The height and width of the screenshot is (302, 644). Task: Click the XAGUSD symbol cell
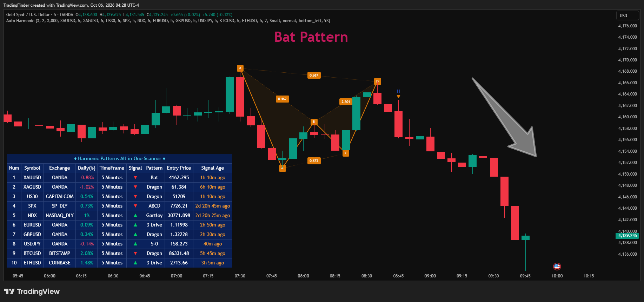tap(32, 187)
